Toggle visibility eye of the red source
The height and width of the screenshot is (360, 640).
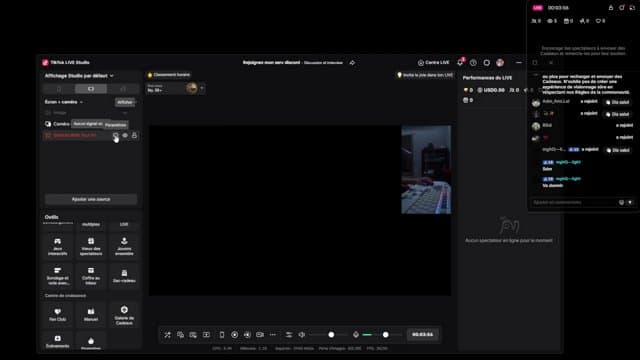125,136
